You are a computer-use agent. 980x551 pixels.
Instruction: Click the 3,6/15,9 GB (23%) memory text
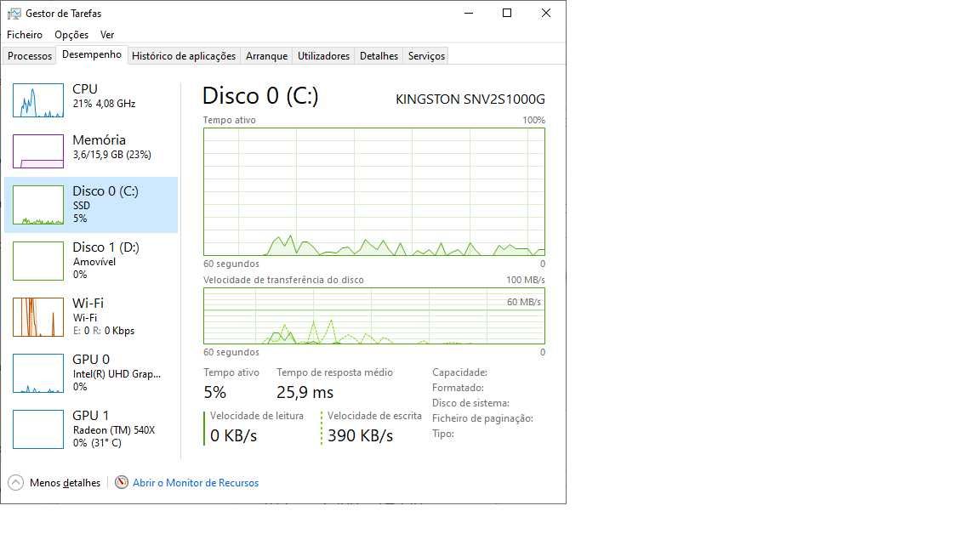click(112, 154)
